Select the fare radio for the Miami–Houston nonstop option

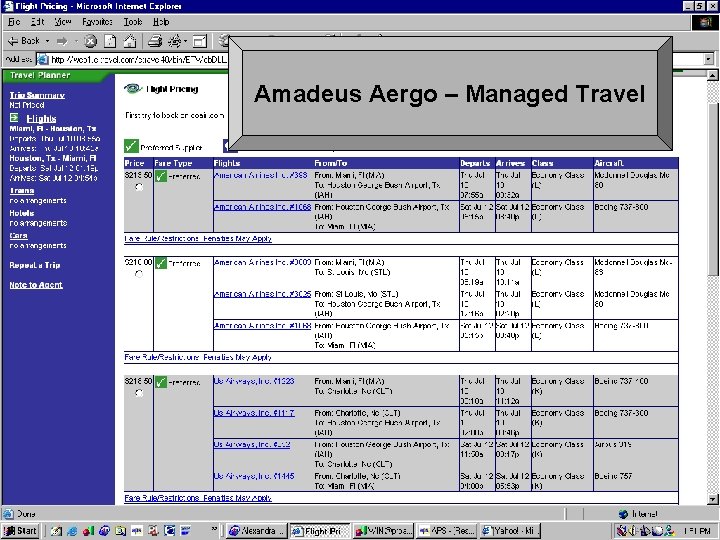(x=139, y=187)
